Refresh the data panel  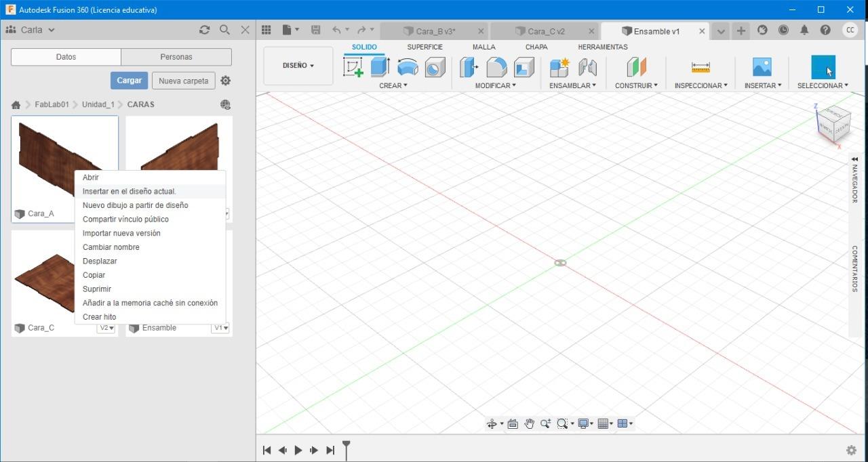click(x=204, y=30)
